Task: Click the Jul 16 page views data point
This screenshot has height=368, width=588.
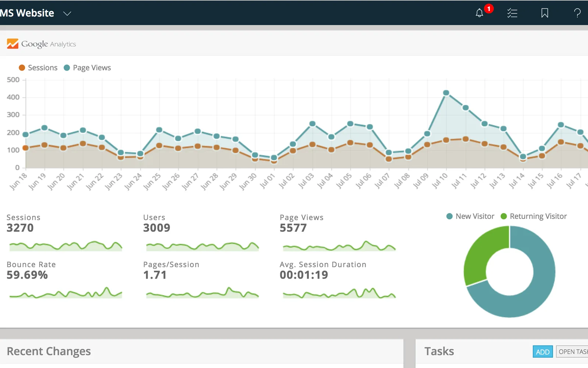Action: coord(561,125)
